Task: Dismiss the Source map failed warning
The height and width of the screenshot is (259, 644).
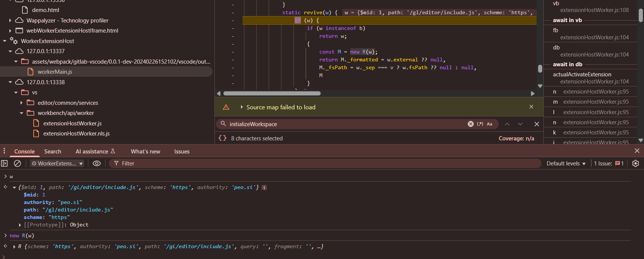Action: coord(531,107)
